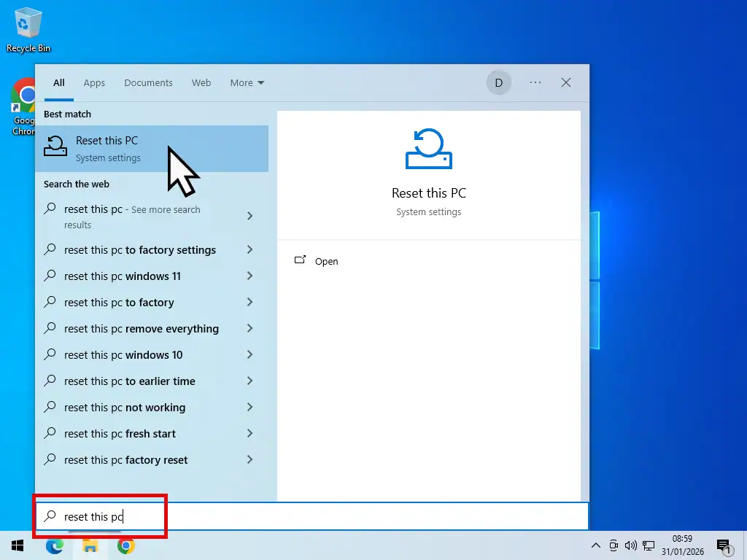The height and width of the screenshot is (560, 747).
Task: Click the user avatar in the search window
Action: click(x=499, y=82)
